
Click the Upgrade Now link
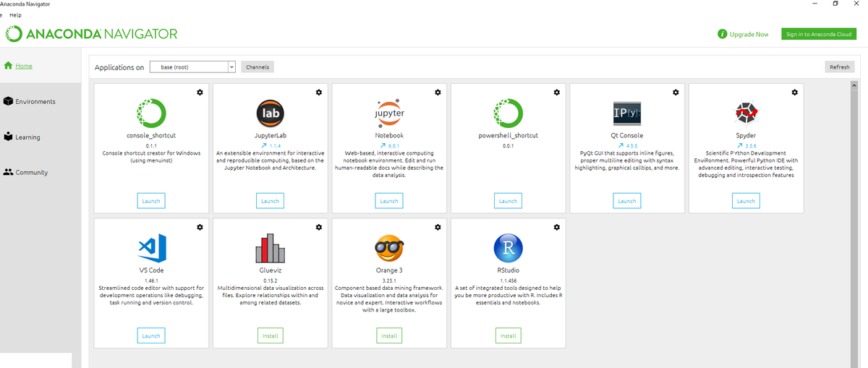click(749, 34)
